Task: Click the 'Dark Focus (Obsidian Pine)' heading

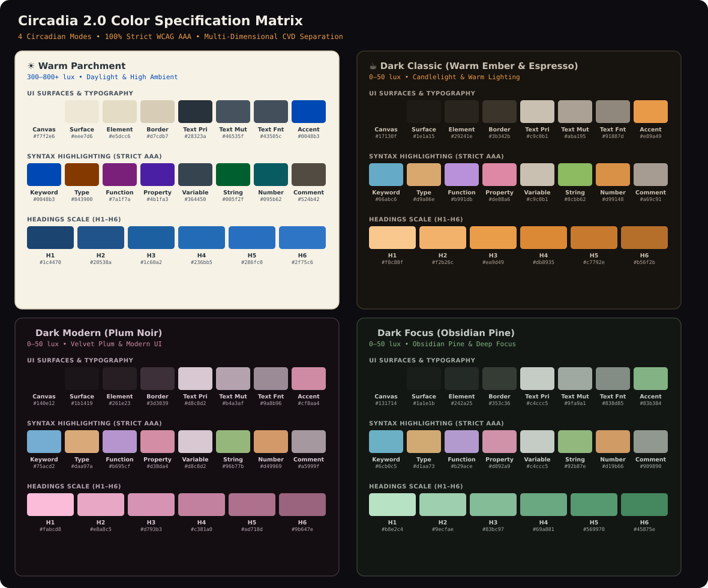Action: coord(446,333)
